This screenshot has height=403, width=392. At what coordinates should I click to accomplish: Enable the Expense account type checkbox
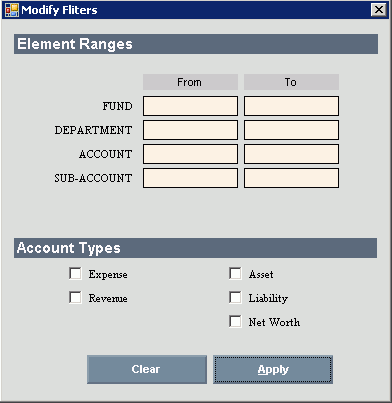(x=75, y=274)
